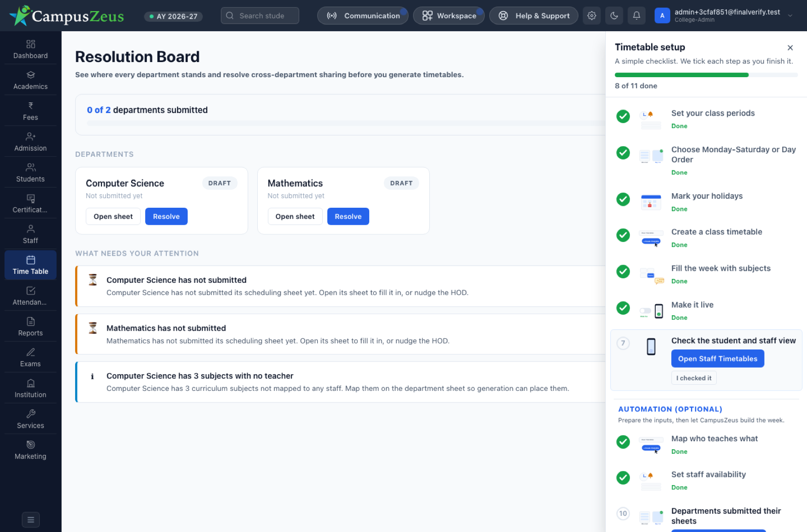
Task: Click the Computer Science DRAFT badge
Action: (219, 183)
